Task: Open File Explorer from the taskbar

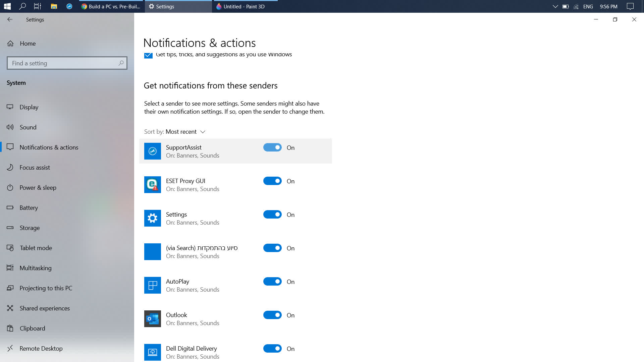Action: 54,6
